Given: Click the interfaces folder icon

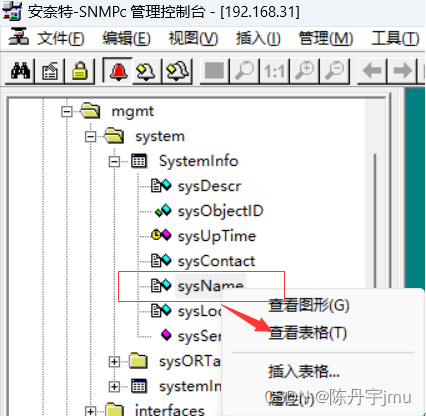Looking at the screenshot, I should click(x=114, y=410).
